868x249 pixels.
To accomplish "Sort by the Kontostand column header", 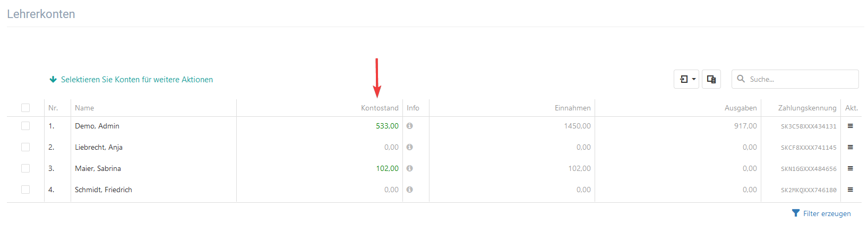I will (x=380, y=108).
